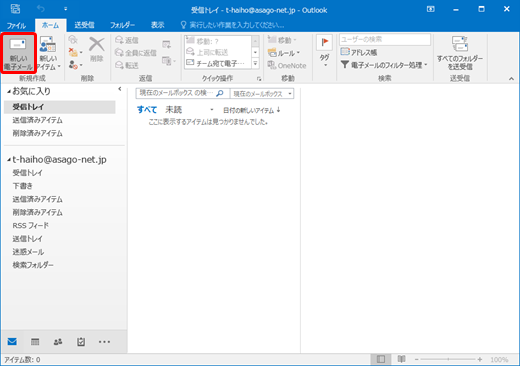This screenshot has height=366, width=520.
Task: Click the Reply (返信) icon
Action: (x=127, y=40)
